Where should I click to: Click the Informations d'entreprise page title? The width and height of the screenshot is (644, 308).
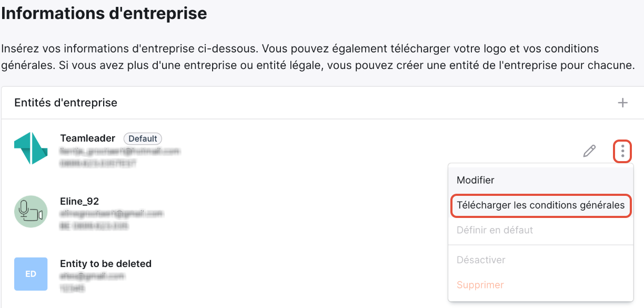[x=104, y=13]
